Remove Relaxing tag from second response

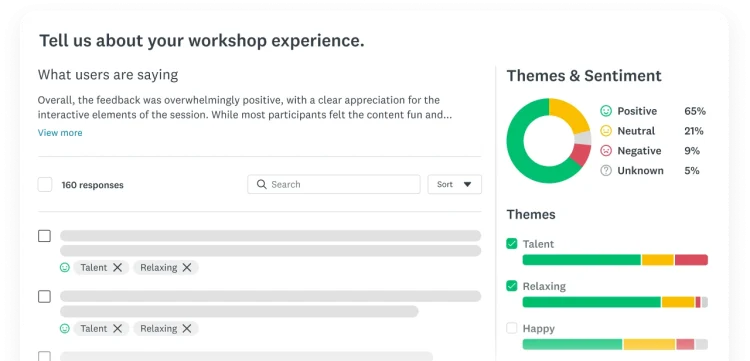coord(187,328)
